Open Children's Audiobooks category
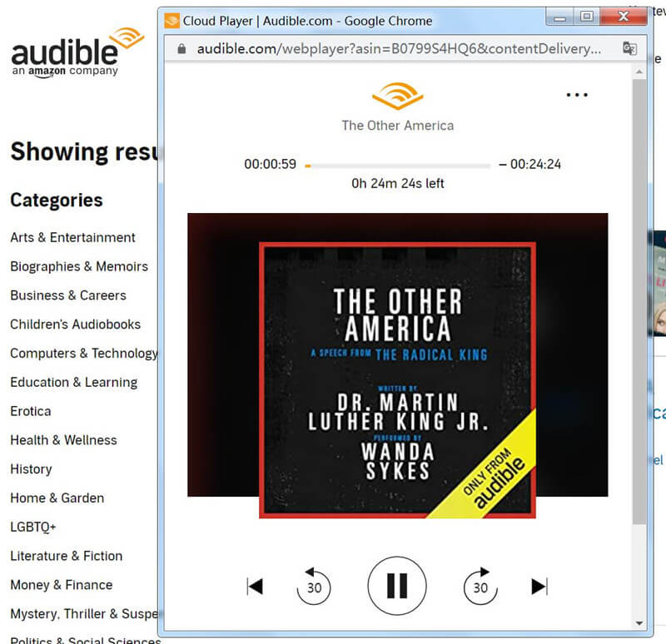 [x=75, y=324]
